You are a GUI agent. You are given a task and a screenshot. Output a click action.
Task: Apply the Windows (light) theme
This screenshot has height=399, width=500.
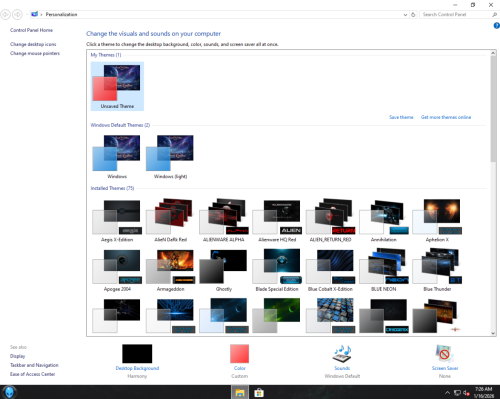pyautogui.click(x=170, y=157)
